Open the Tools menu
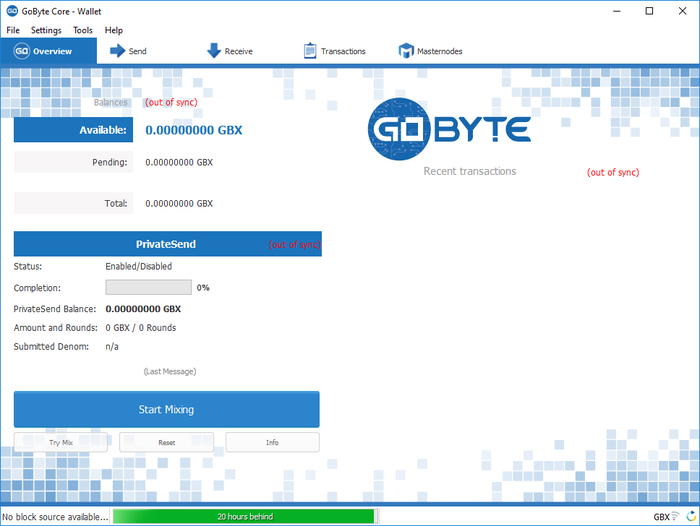Viewport: 700px width, 526px height. pos(83,31)
